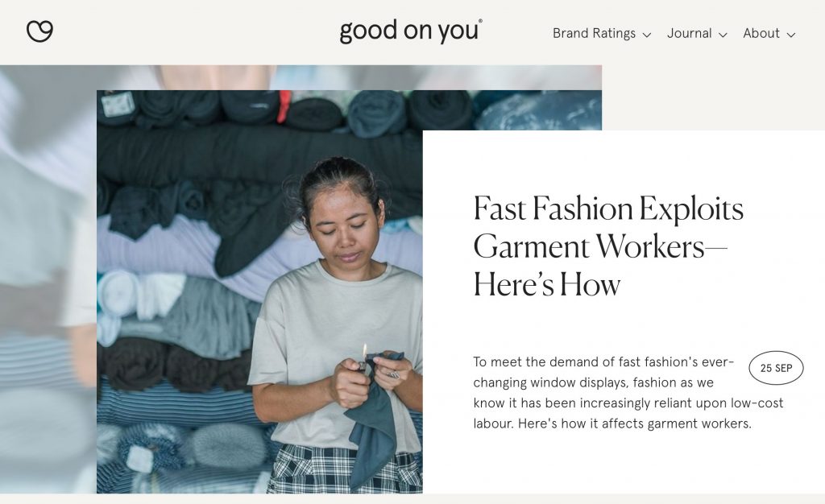Click the article excerpt about low-cost labour
Viewport: 825px width, 504px height.
click(628, 393)
